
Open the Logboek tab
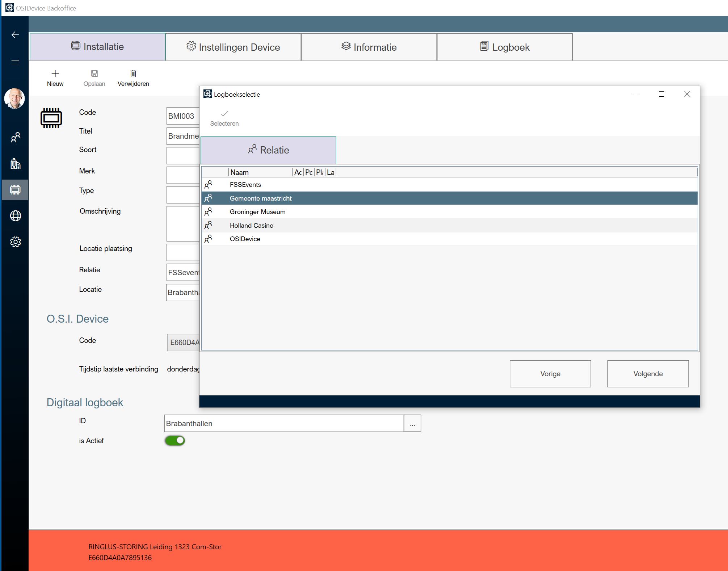pyautogui.click(x=505, y=47)
